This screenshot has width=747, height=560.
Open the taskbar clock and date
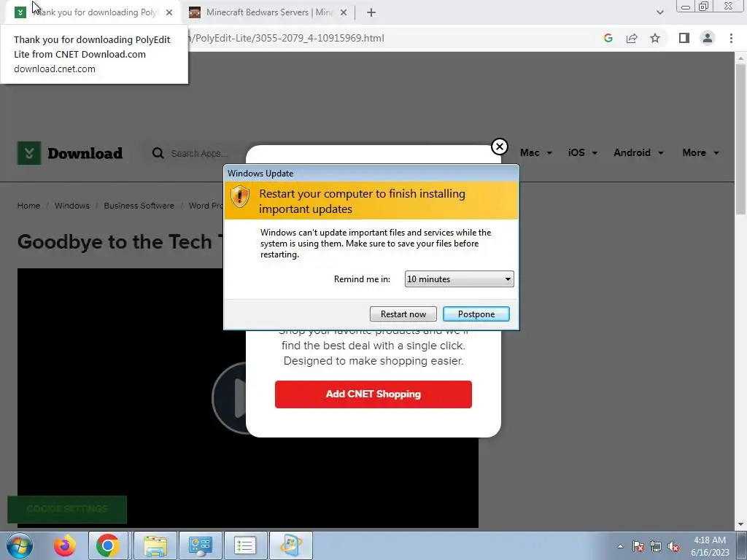pyautogui.click(x=710, y=546)
